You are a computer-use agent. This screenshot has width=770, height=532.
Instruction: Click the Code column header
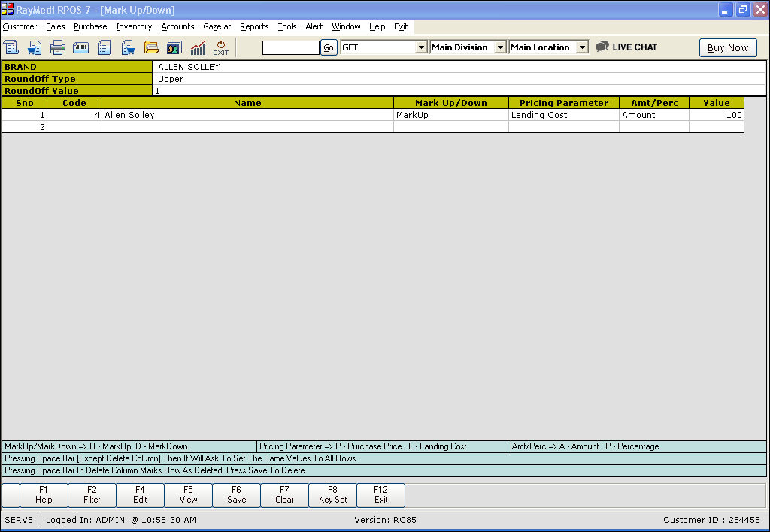coord(74,103)
